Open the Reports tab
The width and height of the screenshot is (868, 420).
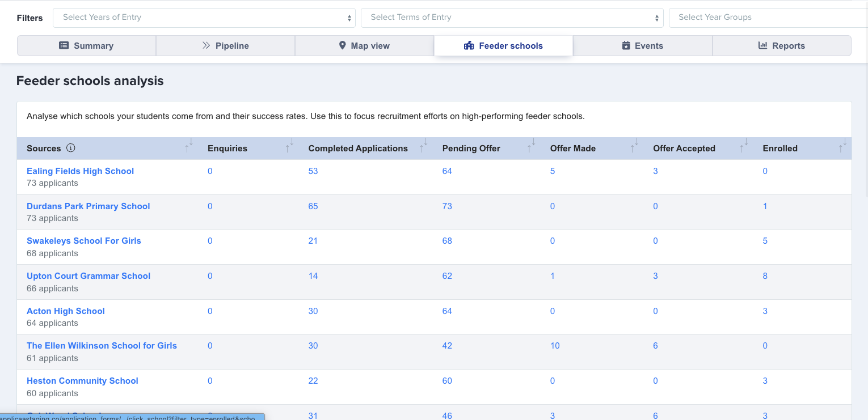781,46
